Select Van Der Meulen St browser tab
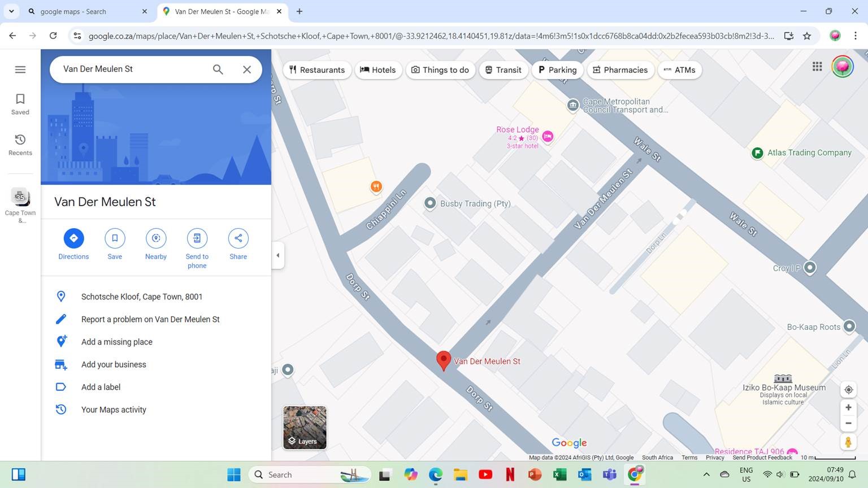 pyautogui.click(x=222, y=11)
